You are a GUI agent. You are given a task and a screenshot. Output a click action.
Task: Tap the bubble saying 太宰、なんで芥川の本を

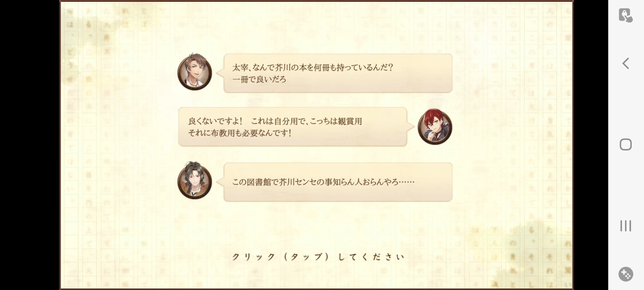(x=338, y=73)
